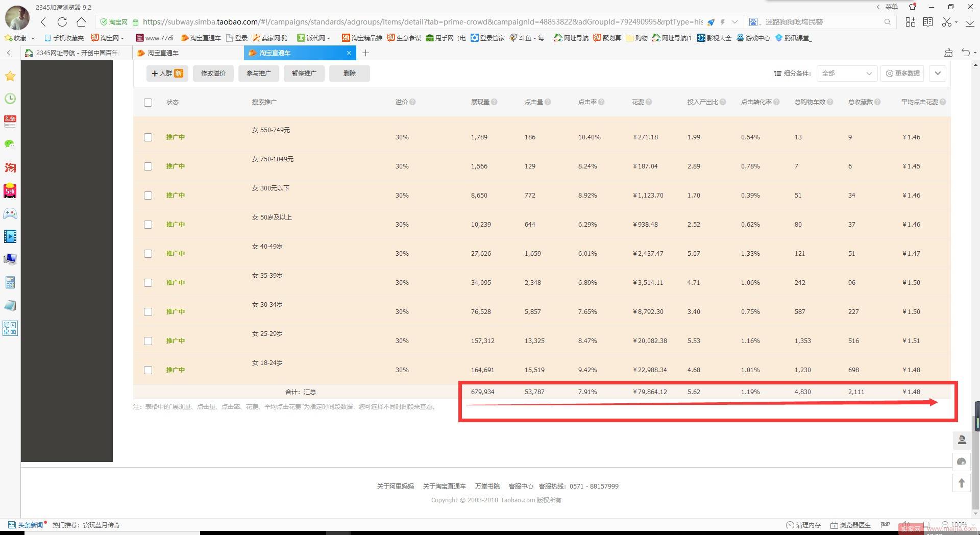Image resolution: width=980 pixels, height=535 pixels.
Task: Check the row 女 50岁及以上
Action: (148, 225)
